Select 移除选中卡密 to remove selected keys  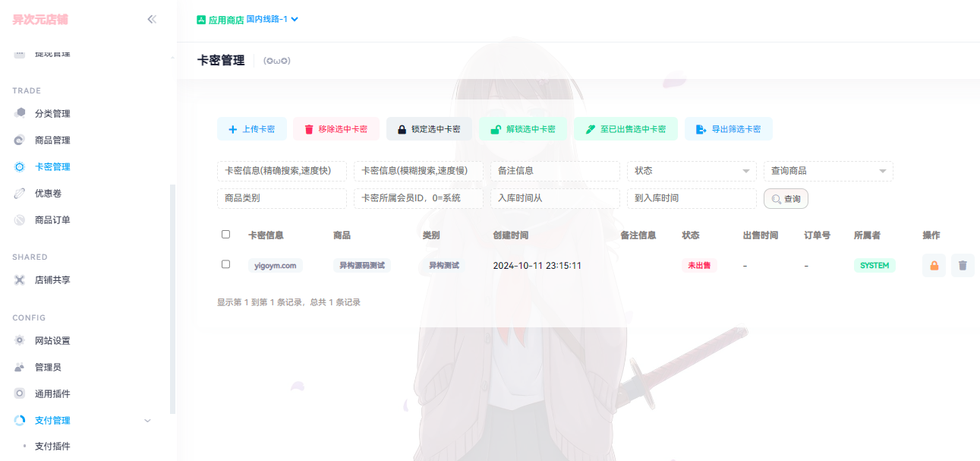click(338, 128)
